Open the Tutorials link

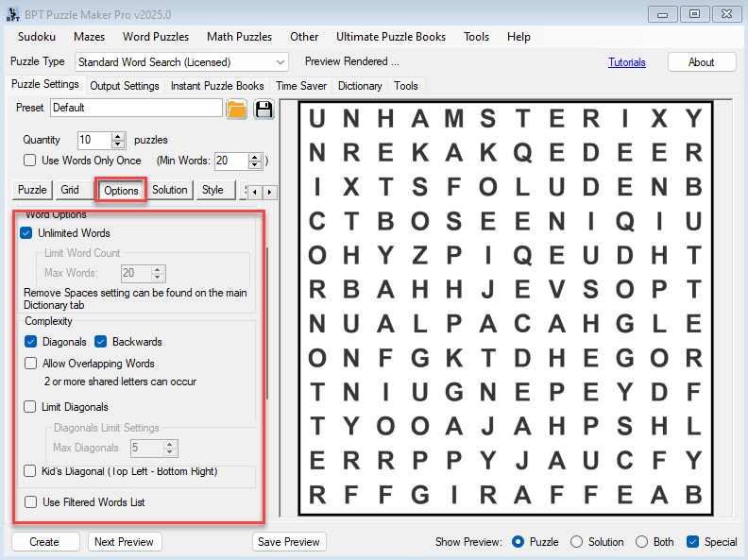[x=627, y=62]
